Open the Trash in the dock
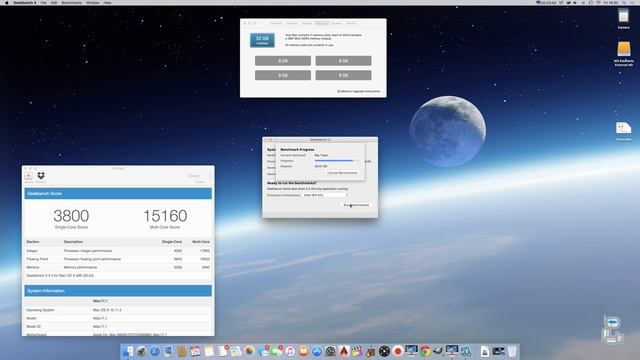Image resolution: width=640 pixels, height=360 pixels. (512, 351)
